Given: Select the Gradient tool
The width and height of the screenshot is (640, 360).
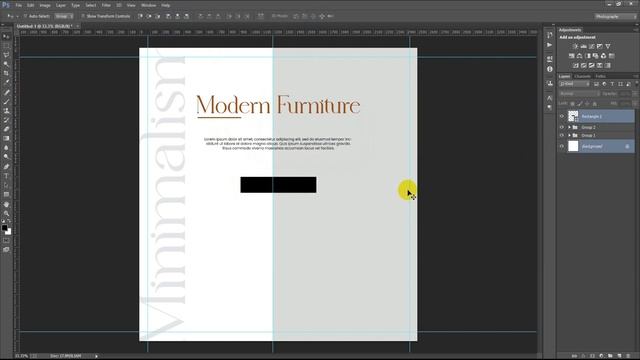Looking at the screenshot, I should coord(6,138).
